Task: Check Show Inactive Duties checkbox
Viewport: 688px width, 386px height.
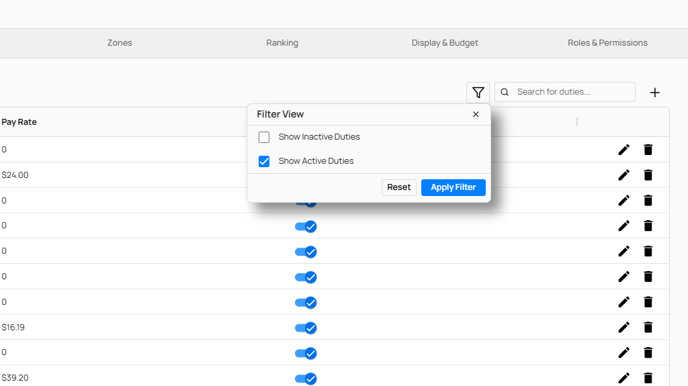Action: [264, 137]
